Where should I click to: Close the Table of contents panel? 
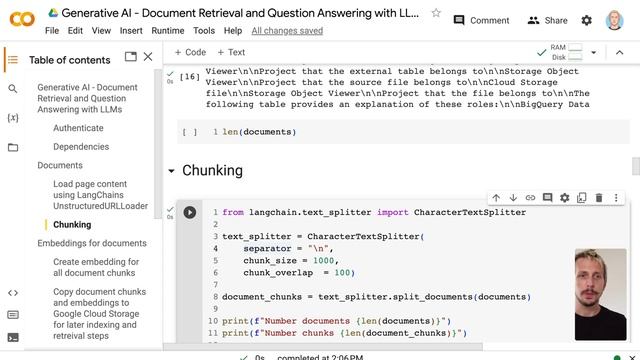(x=148, y=57)
